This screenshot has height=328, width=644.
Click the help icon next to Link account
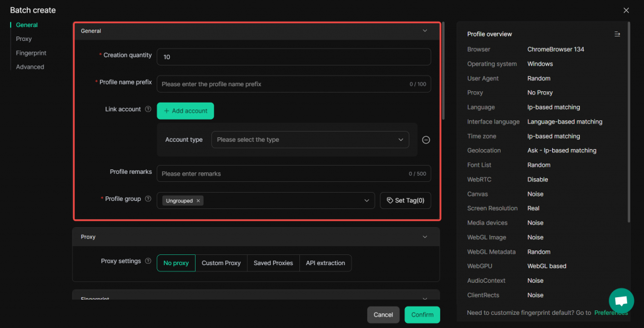[x=148, y=110]
